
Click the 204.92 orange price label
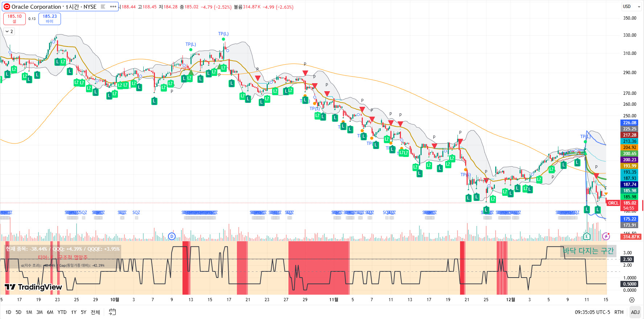click(630, 148)
